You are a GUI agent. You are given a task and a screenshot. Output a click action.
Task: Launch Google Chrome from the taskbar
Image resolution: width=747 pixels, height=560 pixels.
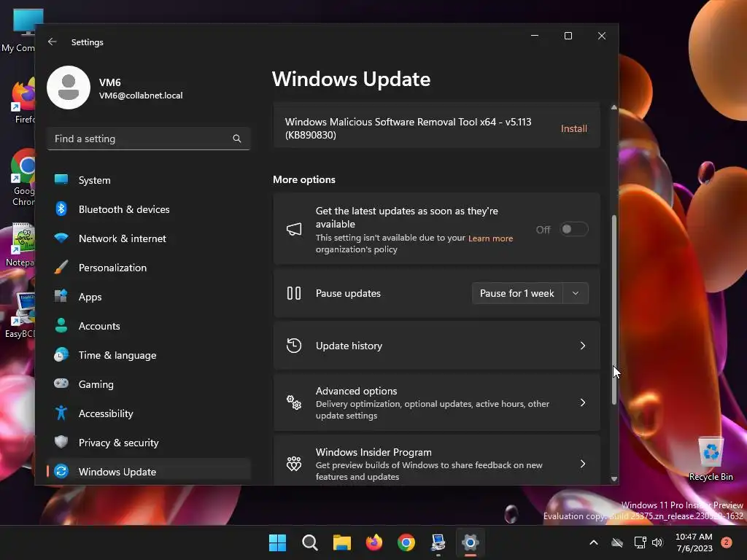pyautogui.click(x=406, y=542)
